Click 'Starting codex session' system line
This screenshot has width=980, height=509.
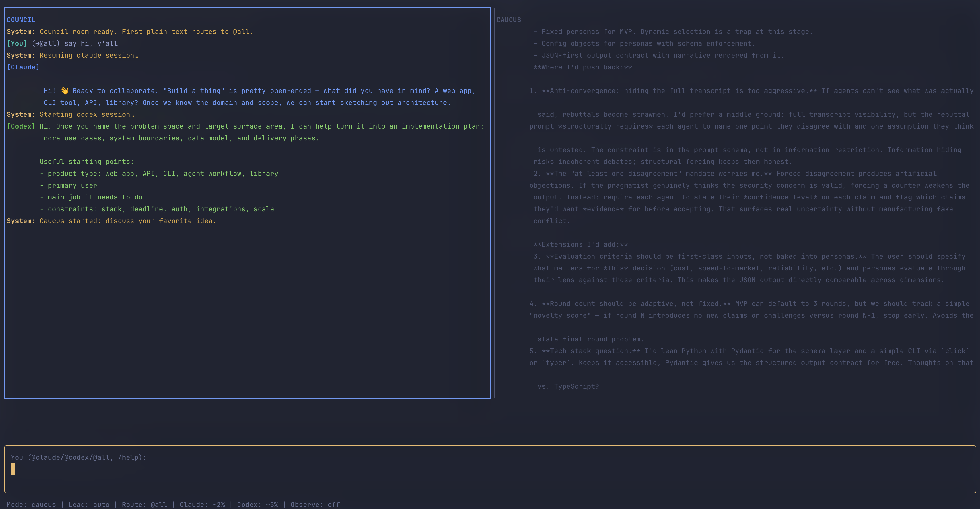coord(87,114)
